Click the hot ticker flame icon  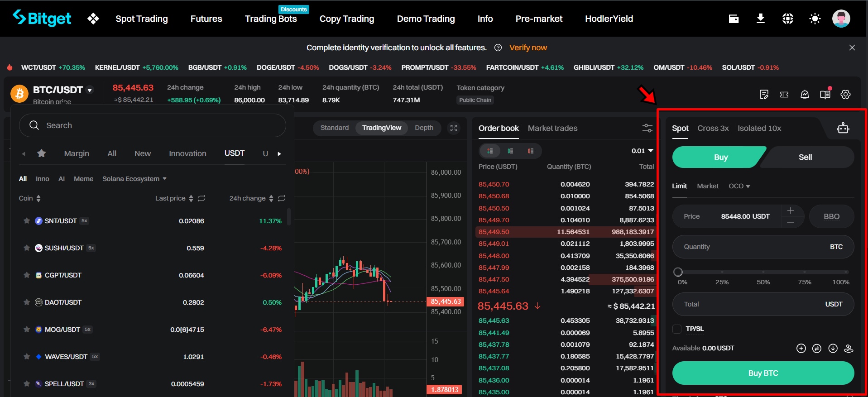pyautogui.click(x=10, y=67)
